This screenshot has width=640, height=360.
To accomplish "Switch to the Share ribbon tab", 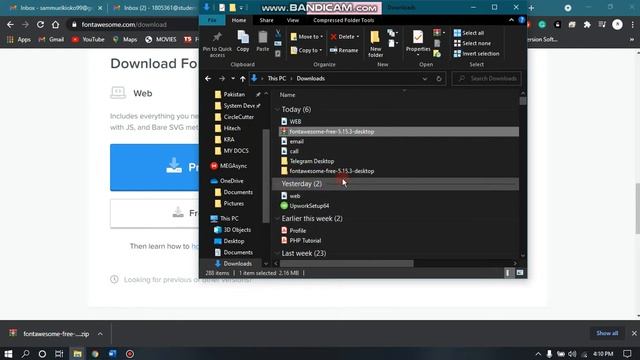I will pyautogui.click(x=266, y=20).
